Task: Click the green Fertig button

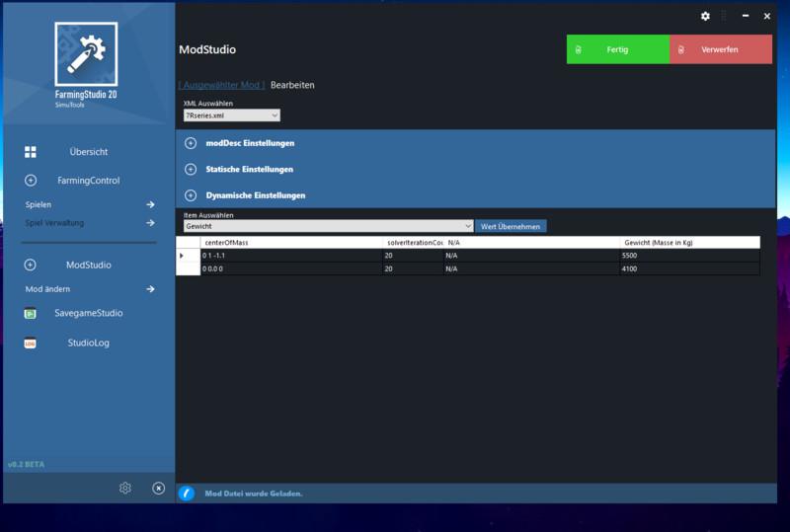Action: (x=617, y=49)
